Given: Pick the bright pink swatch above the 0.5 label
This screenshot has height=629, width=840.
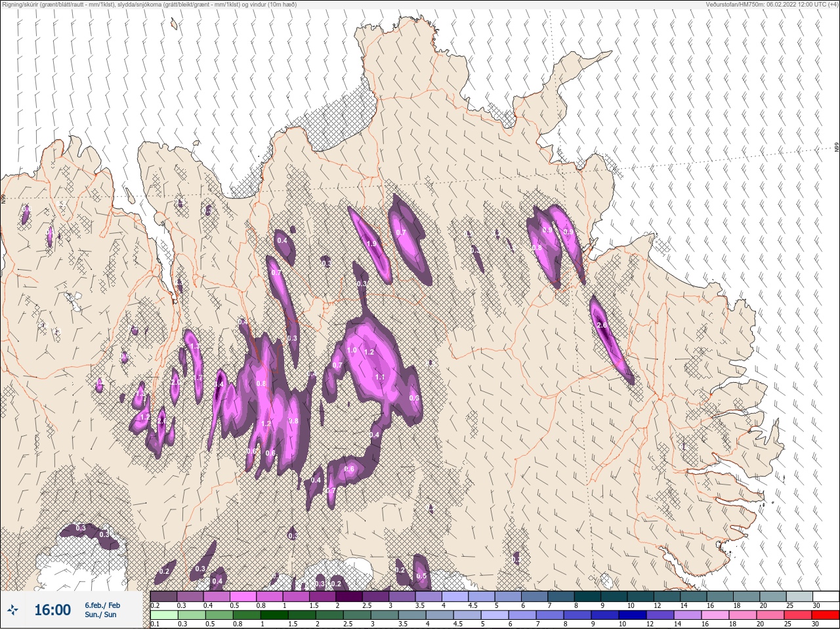Looking at the screenshot, I should click(243, 597).
